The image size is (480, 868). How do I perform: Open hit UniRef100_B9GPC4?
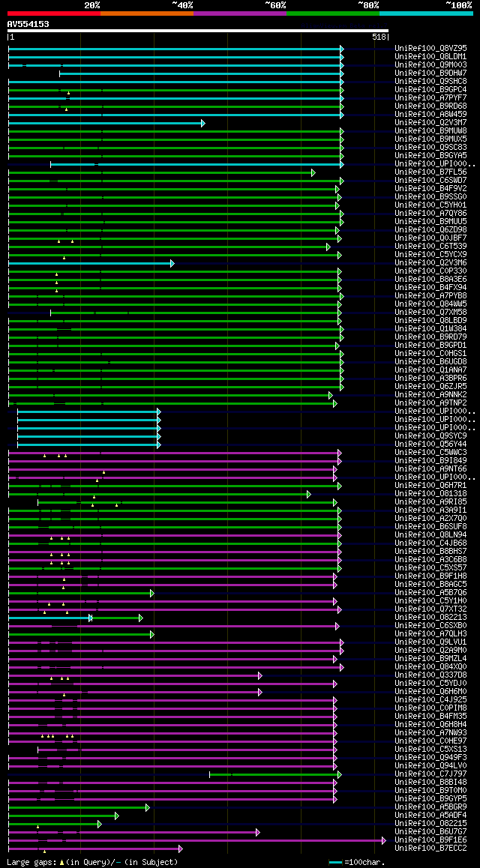[430, 90]
